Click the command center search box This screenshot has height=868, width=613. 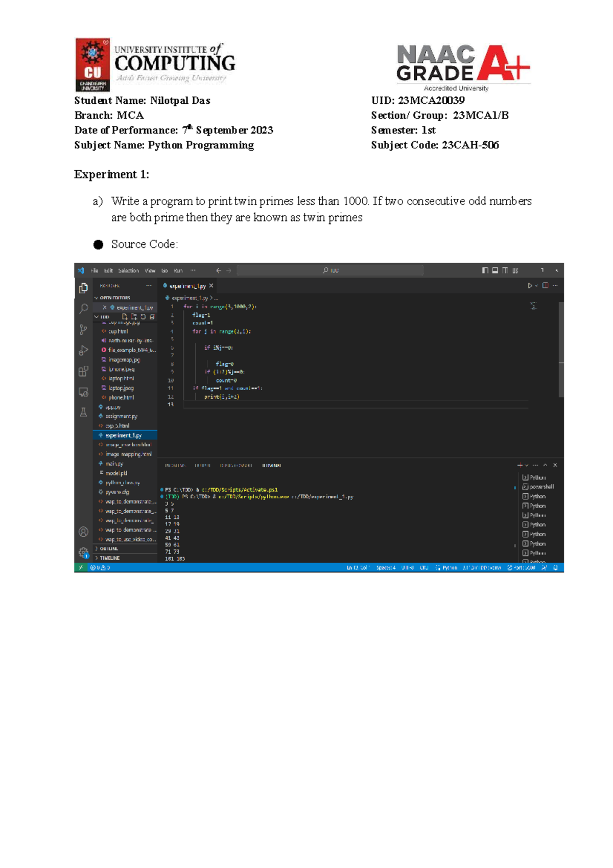pos(331,270)
